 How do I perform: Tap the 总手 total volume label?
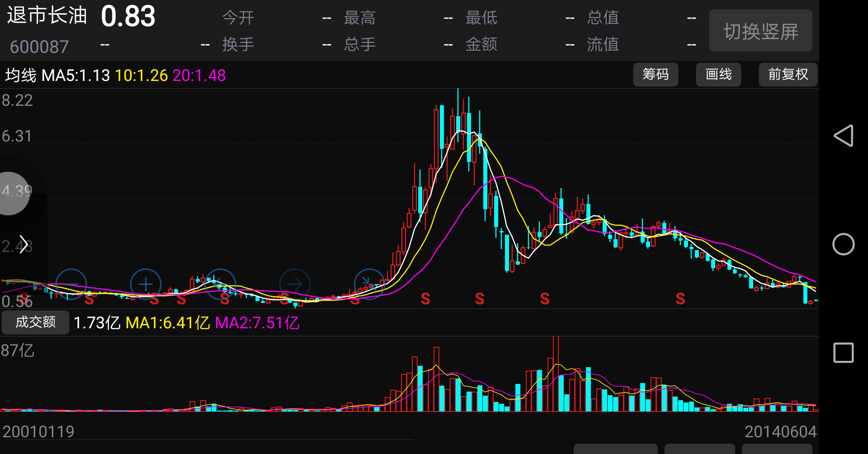click(x=359, y=44)
